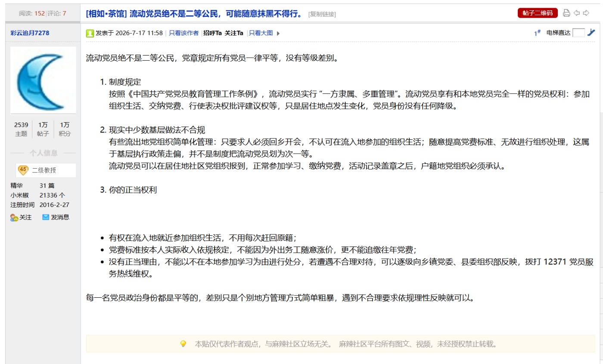Click the 电梯直达 floor number input
603x364 pixels.
(578, 33)
